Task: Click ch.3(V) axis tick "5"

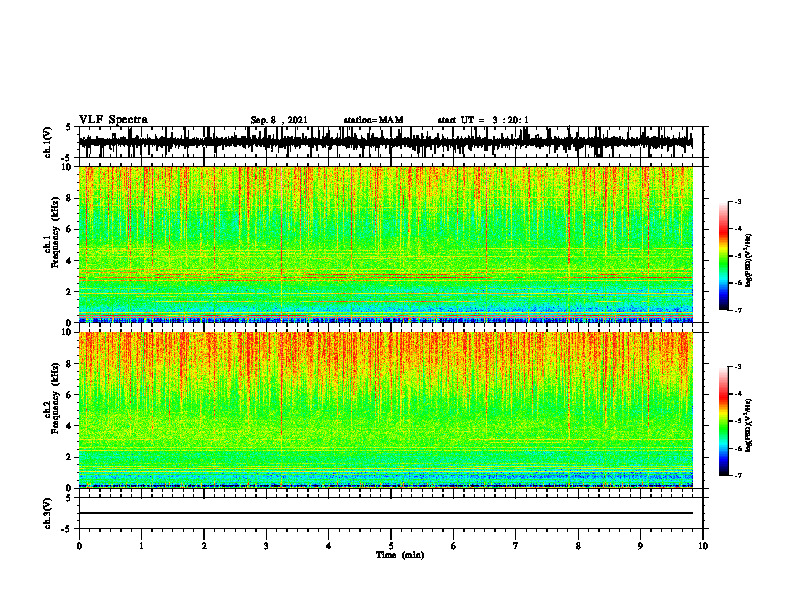Action: tap(68, 498)
